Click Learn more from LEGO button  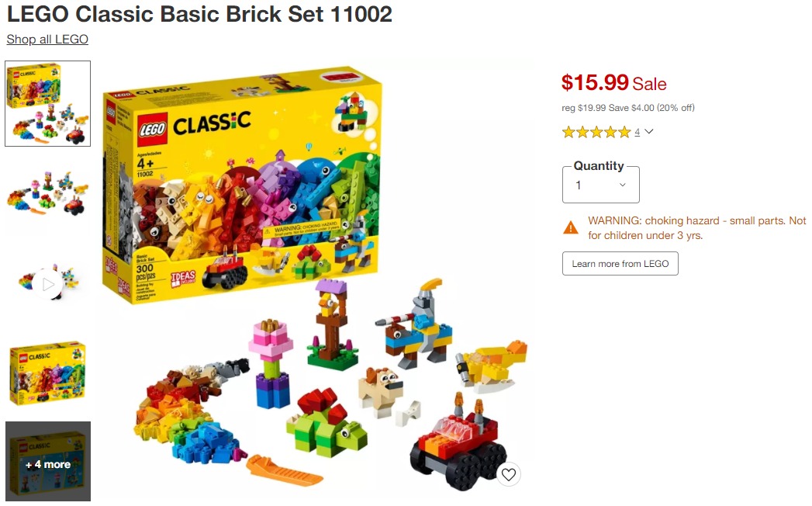(x=620, y=263)
